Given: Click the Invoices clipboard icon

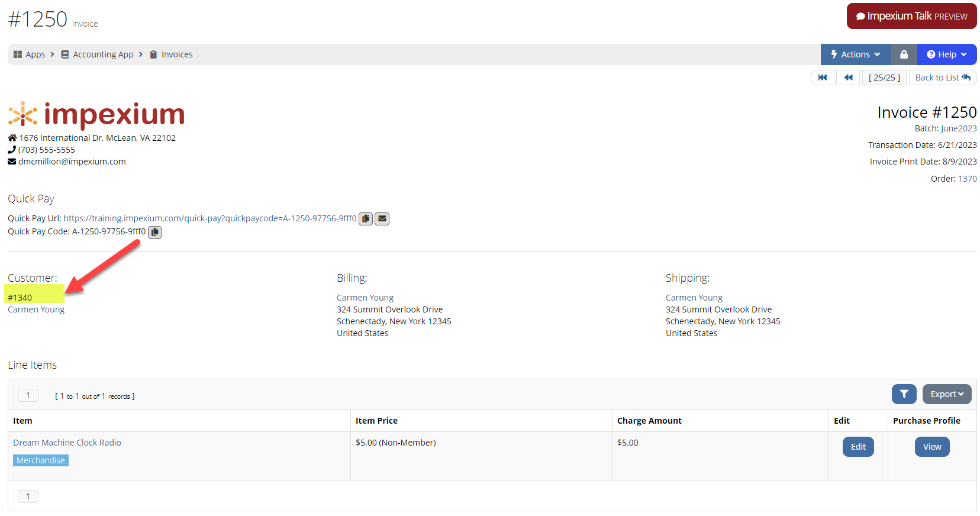Looking at the screenshot, I should click(x=153, y=54).
